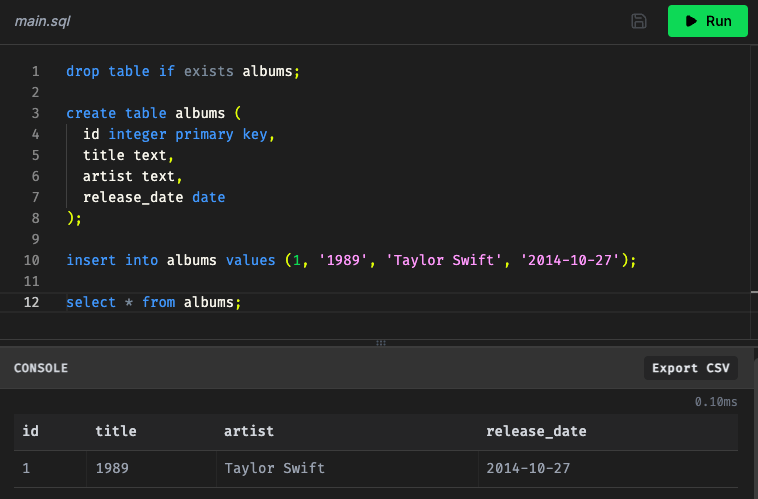Click line number 12 in the gutter
Screen dimensions: 758x499
pyautogui.click(x=32, y=302)
